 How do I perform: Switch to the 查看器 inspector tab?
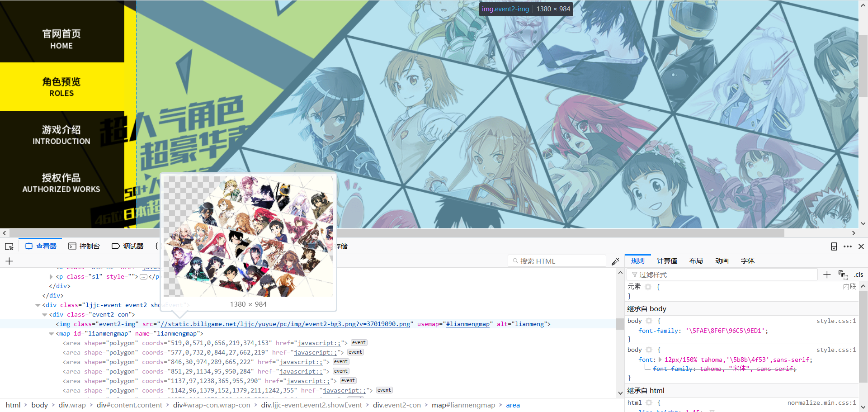point(41,246)
